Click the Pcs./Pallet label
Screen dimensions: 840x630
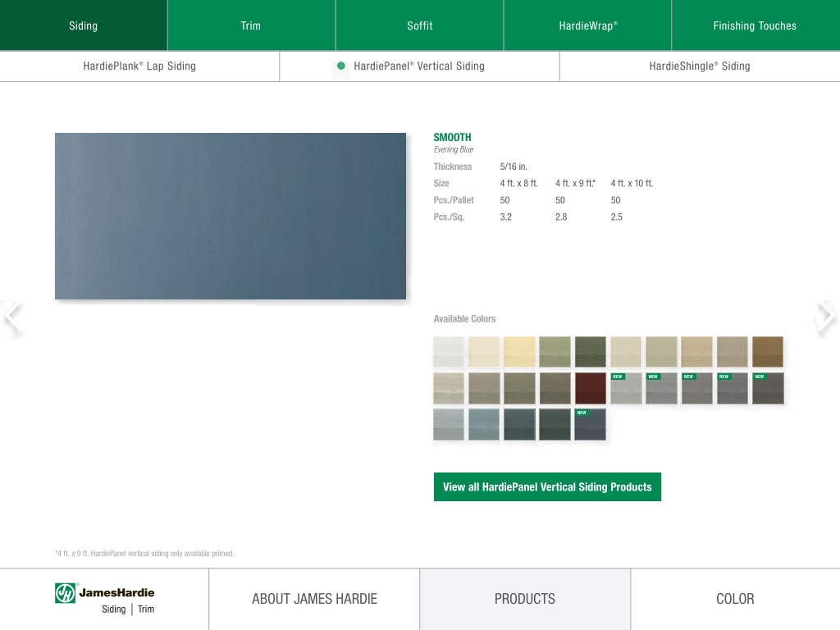coord(454,200)
